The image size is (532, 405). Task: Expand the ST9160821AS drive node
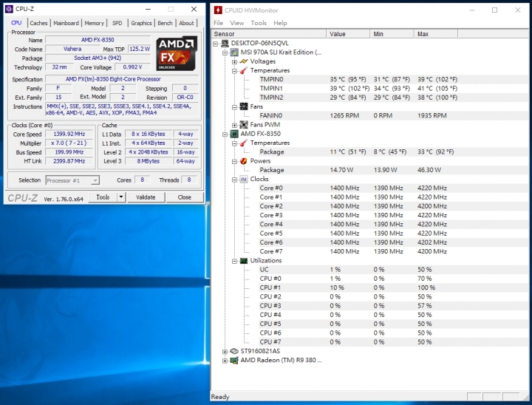click(225, 351)
